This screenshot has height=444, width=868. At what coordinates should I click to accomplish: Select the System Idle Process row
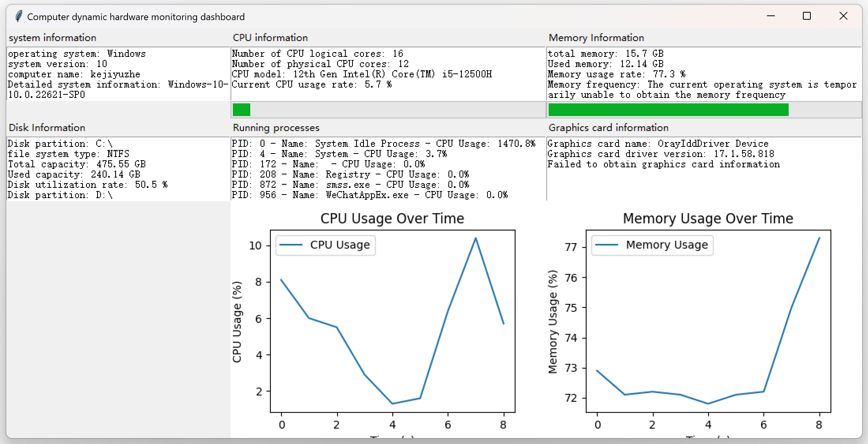383,144
